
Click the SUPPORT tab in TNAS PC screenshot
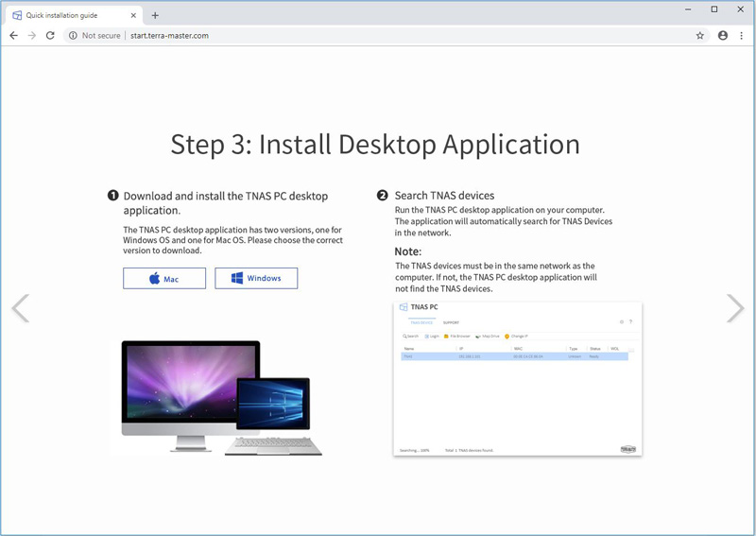tap(451, 322)
